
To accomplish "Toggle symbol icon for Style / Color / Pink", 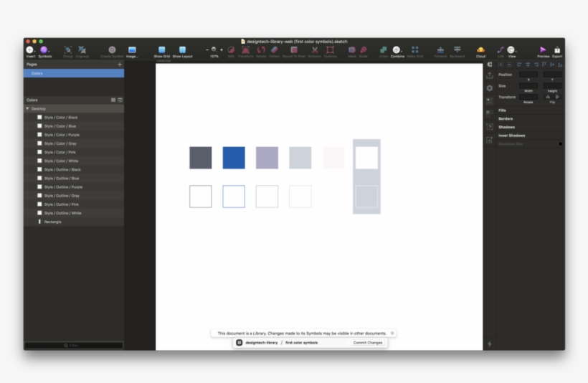I will coord(39,152).
